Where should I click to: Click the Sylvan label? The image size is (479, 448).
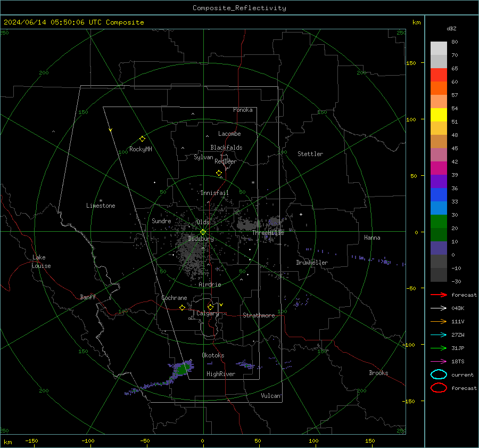point(203,157)
